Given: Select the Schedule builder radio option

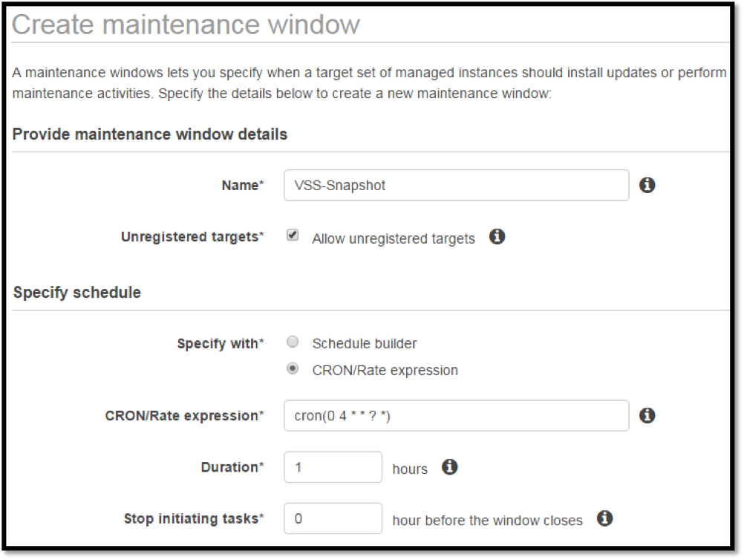Looking at the screenshot, I should 293,342.
